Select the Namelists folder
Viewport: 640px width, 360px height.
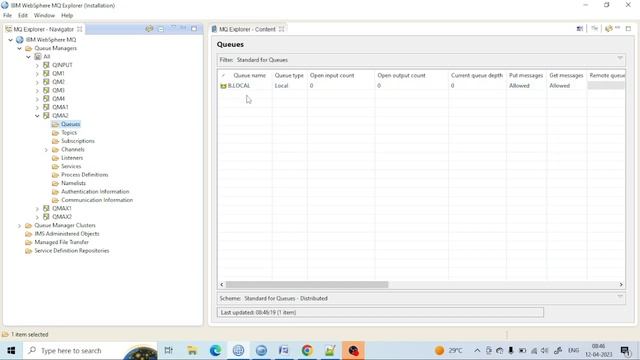(x=73, y=183)
